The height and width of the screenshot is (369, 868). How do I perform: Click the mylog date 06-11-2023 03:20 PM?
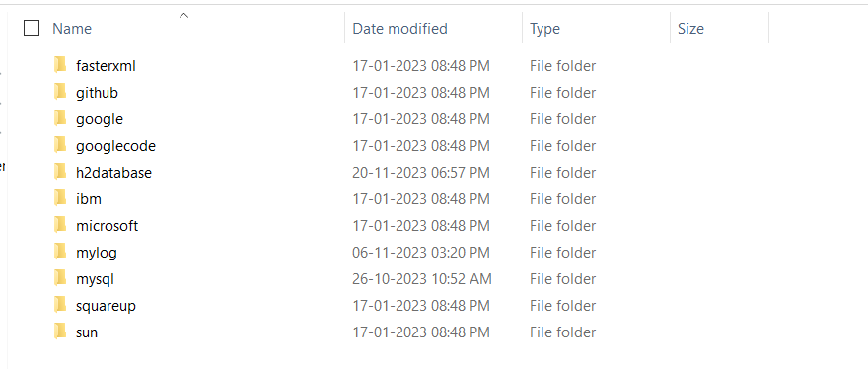[x=421, y=253]
